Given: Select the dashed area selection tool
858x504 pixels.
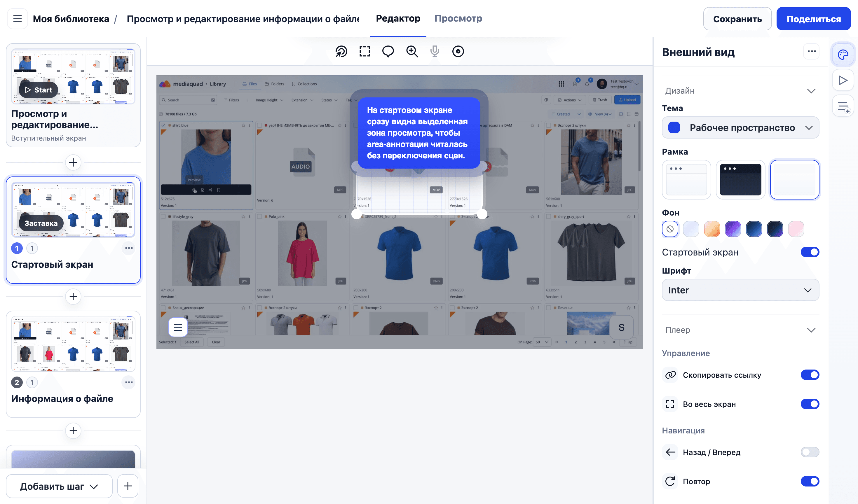Looking at the screenshot, I should (365, 51).
